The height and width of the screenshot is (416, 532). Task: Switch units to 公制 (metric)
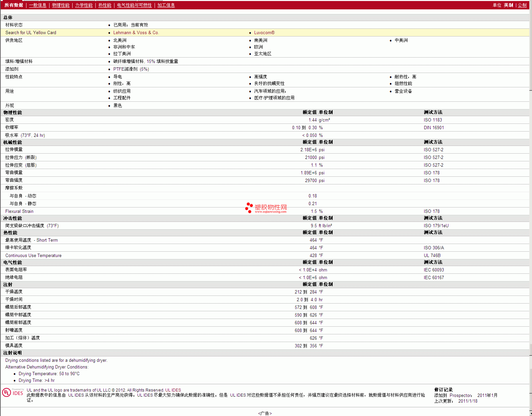pos(522,5)
